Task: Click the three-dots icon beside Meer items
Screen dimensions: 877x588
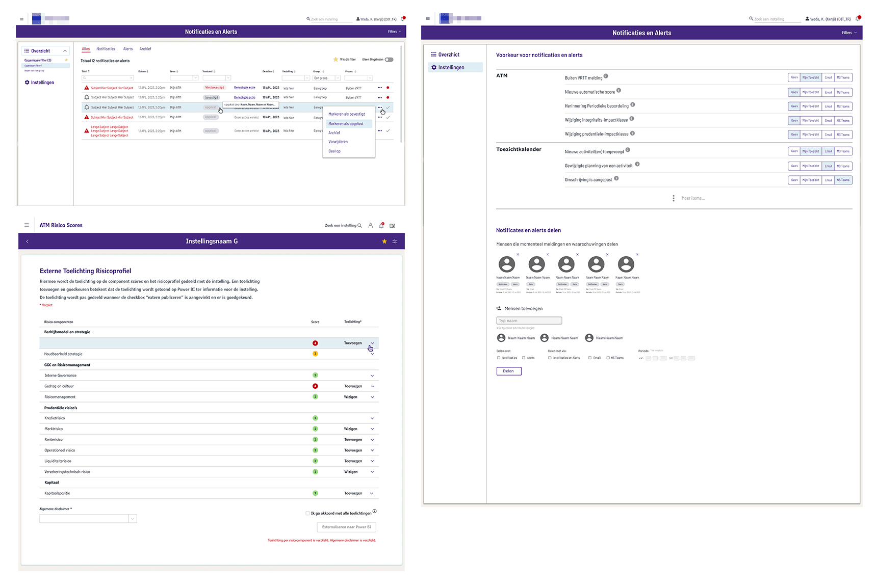Action: pyautogui.click(x=674, y=198)
